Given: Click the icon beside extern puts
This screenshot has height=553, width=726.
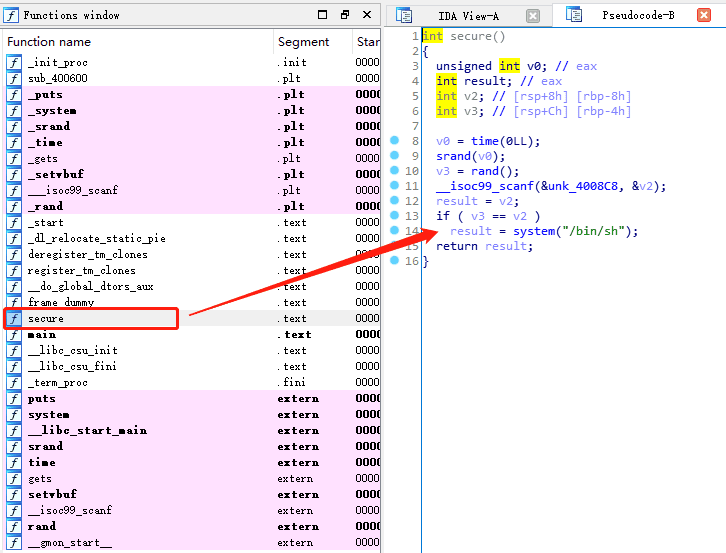Looking at the screenshot, I should pos(14,398).
